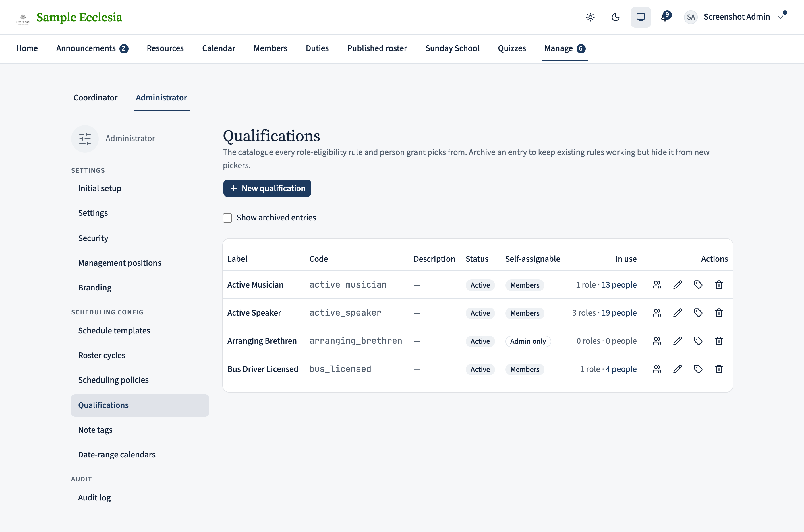Edit the Arranging Brethren qualification
Viewport: 804px width, 532px height.
click(677, 341)
